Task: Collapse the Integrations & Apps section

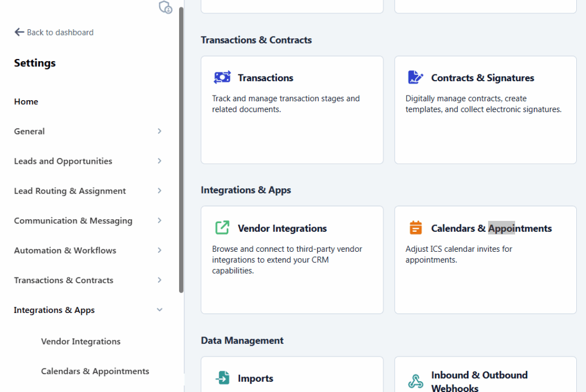Action: pyautogui.click(x=160, y=310)
